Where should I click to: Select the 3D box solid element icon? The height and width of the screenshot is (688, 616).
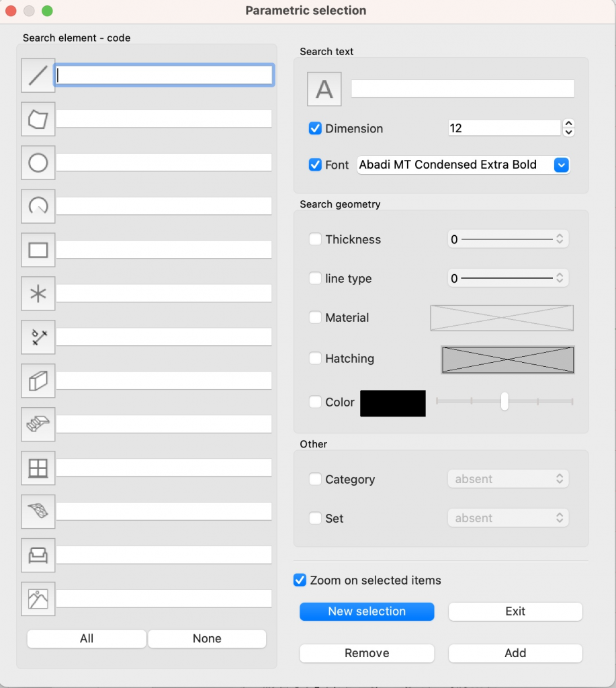coord(38,381)
